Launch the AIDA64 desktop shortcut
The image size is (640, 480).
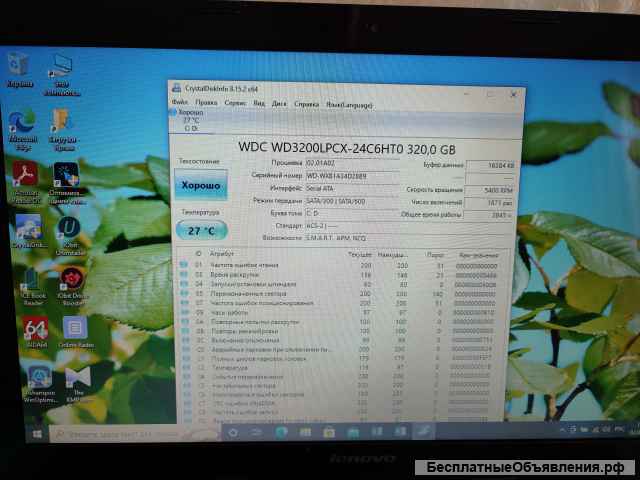tap(34, 330)
